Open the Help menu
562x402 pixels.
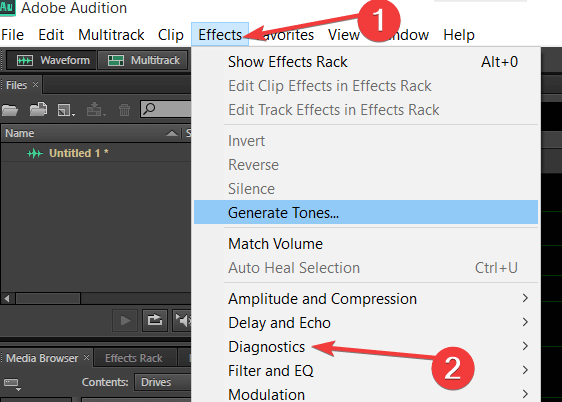pyautogui.click(x=459, y=35)
